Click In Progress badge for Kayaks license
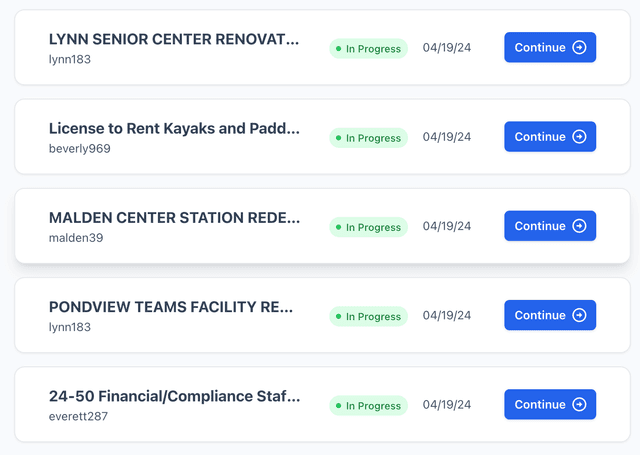640x455 pixels. 368,138
